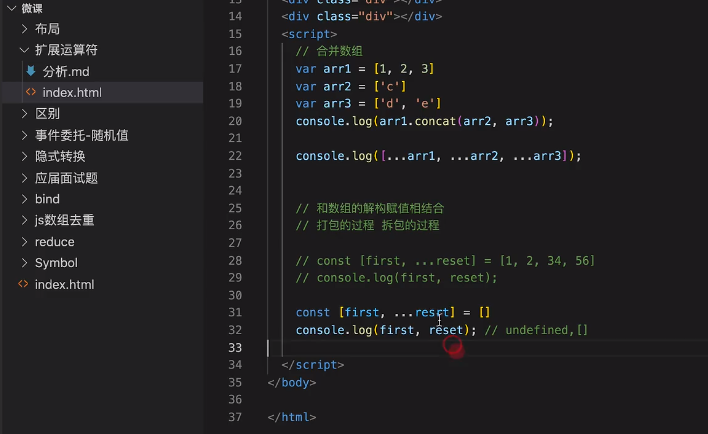
Task: Expand the js数组去重 folder chevron
Action: click(24, 220)
